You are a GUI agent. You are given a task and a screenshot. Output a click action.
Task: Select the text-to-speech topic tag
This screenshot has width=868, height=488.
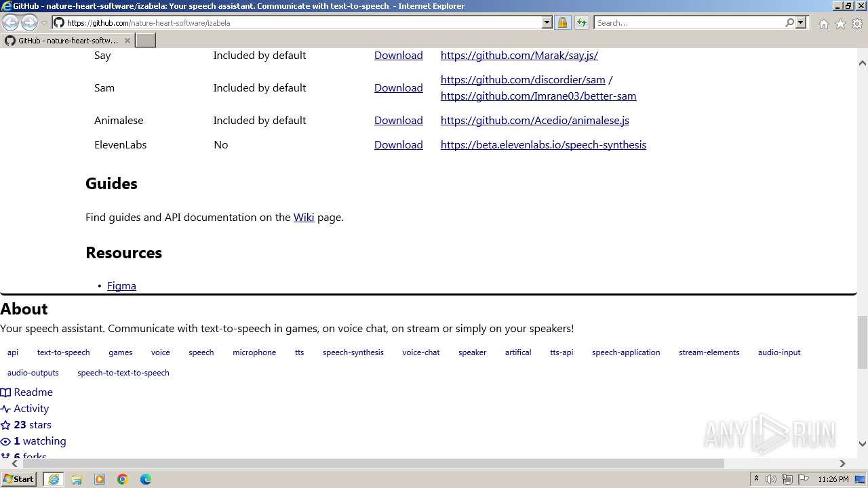tap(63, 352)
